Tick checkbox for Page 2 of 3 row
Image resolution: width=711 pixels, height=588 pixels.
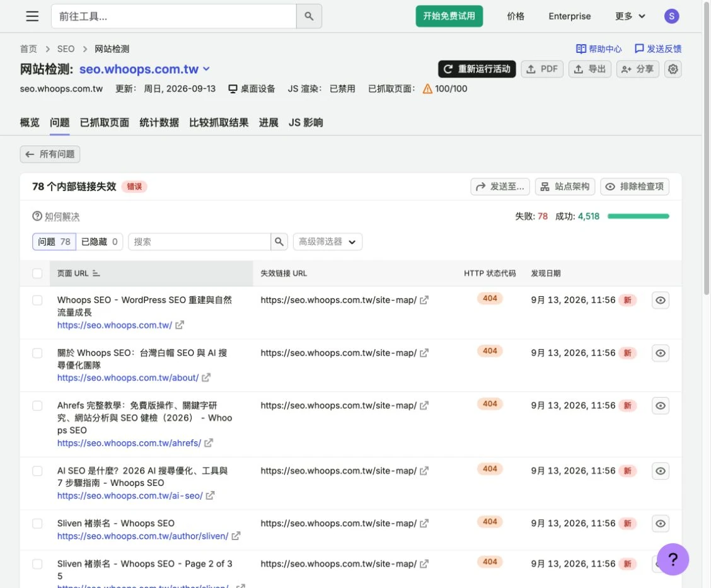pyautogui.click(x=37, y=564)
